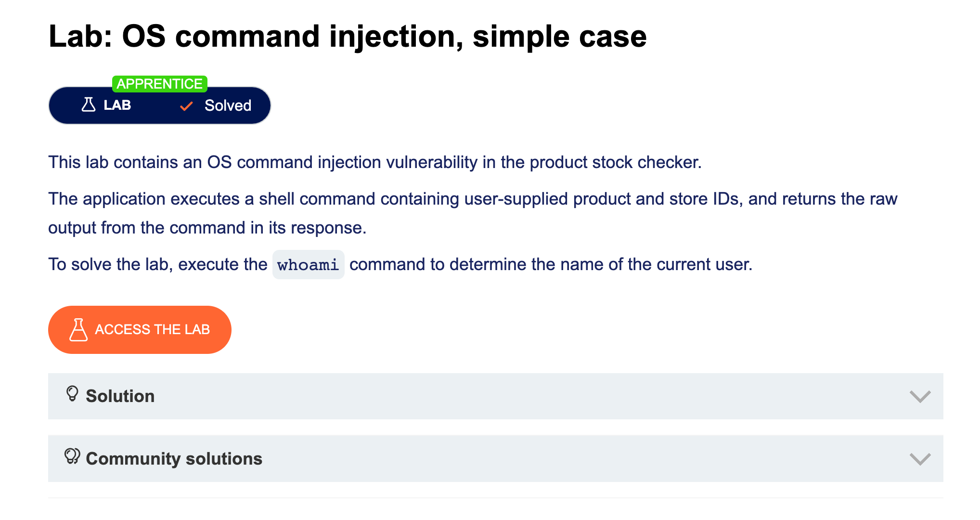This screenshot has height=520, width=980.
Task: Open the Community solutions section heading
Action: click(174, 459)
